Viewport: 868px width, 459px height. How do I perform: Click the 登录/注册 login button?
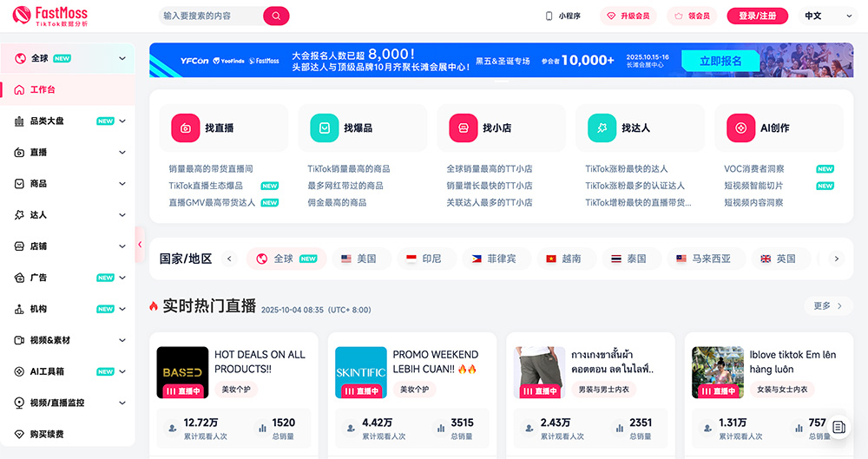(757, 16)
